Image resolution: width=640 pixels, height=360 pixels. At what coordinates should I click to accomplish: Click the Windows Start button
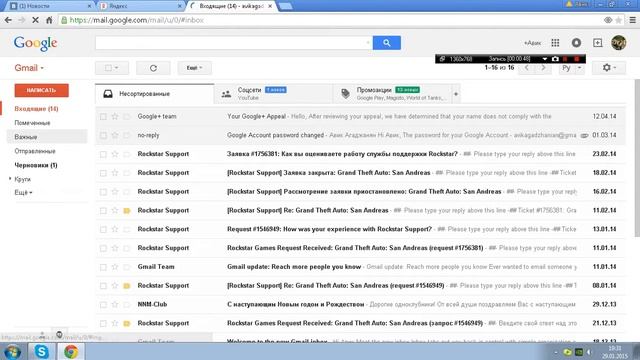[x=13, y=352]
